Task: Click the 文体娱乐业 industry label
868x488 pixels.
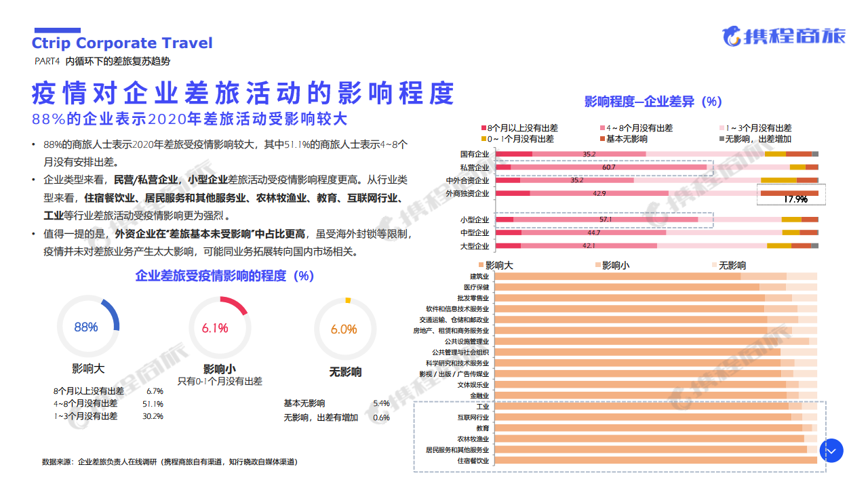Action: (x=473, y=385)
